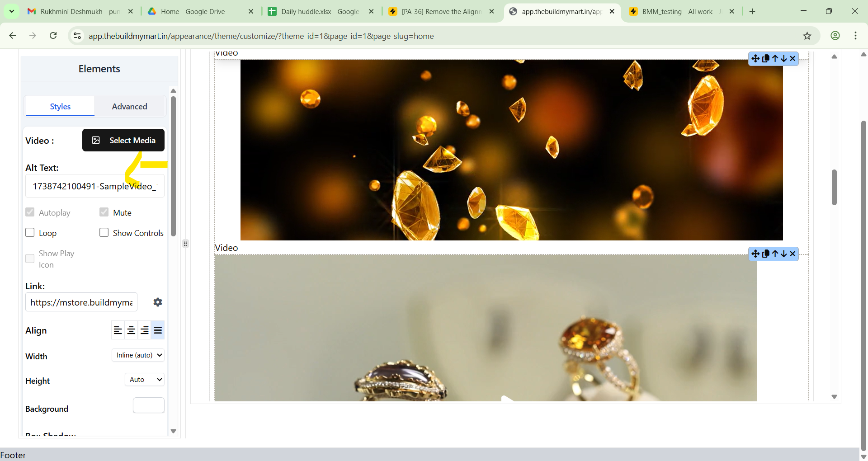Toggle the Mute checkbox
Screen dimensions: 868x461
pyautogui.click(x=104, y=212)
